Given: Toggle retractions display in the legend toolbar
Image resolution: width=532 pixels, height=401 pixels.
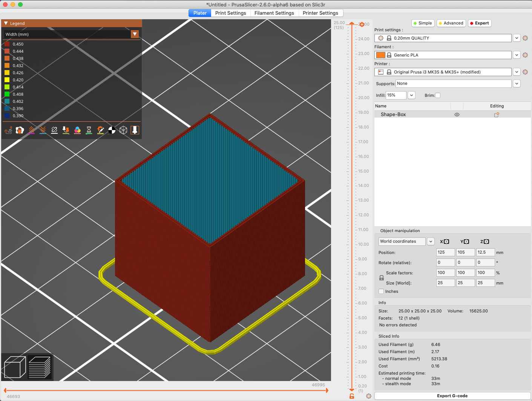Looking at the screenshot, I should pyautogui.click(x=31, y=130).
